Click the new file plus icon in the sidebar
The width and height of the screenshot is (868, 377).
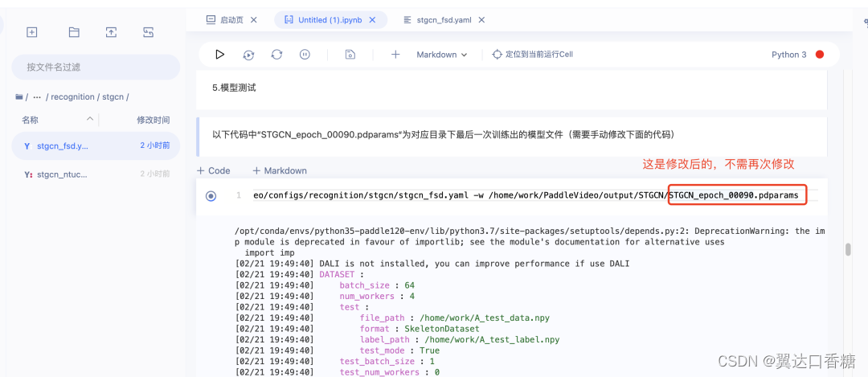32,32
